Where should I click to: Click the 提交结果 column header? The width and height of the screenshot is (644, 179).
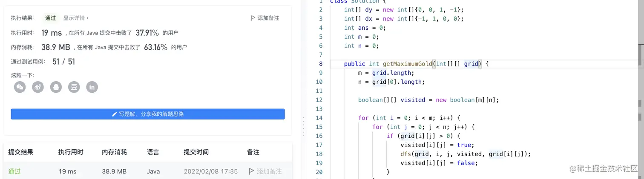pyautogui.click(x=21, y=152)
